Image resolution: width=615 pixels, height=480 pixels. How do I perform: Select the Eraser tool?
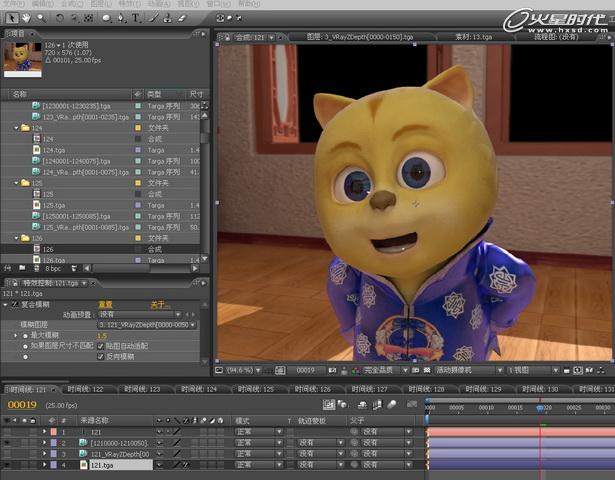pos(182,18)
